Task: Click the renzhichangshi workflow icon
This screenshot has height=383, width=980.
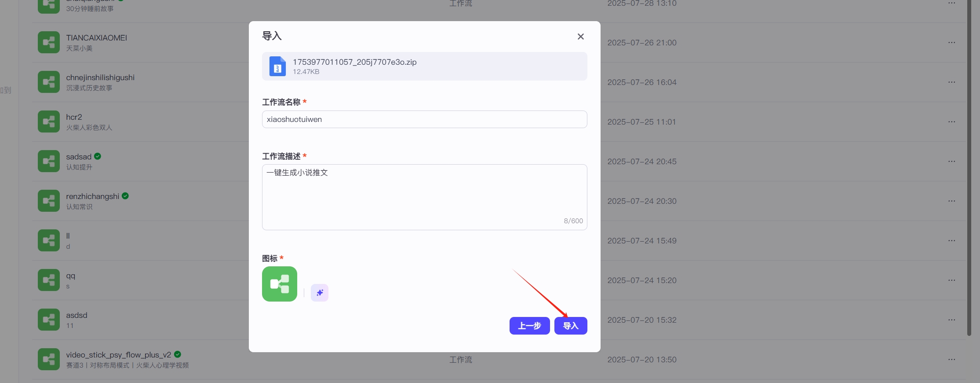Action: (49, 201)
